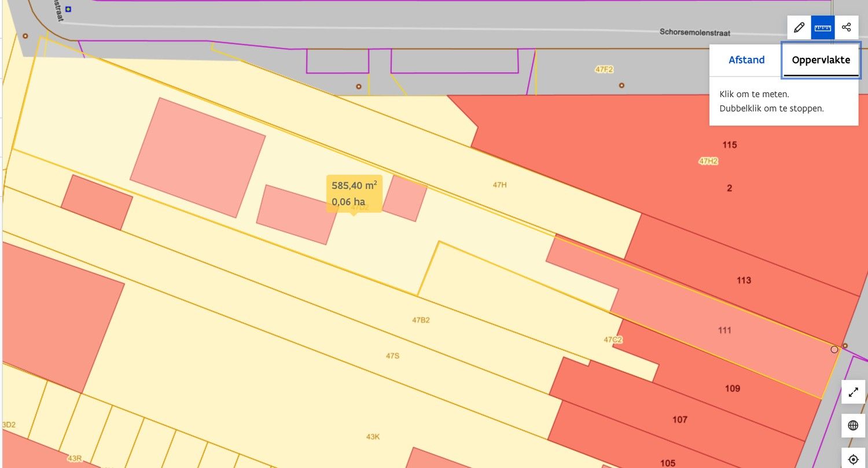Toggle the ruler measure tool
Viewport: 868px width, 468px height.
point(823,27)
